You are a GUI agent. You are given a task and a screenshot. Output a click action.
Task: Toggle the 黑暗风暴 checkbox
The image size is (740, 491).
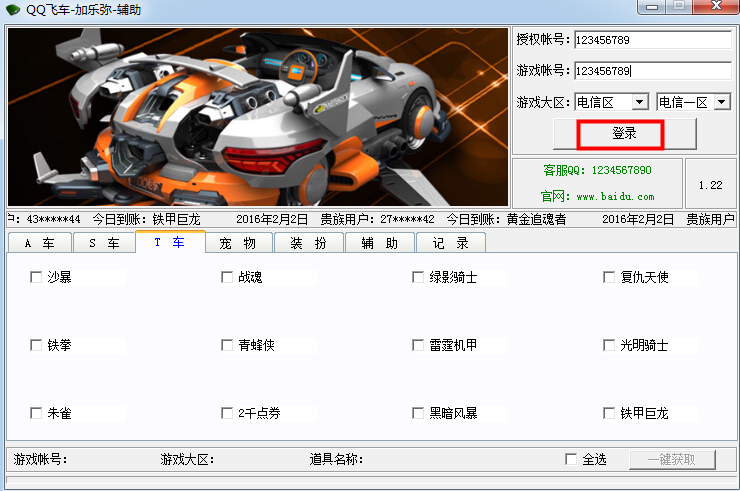(418, 413)
